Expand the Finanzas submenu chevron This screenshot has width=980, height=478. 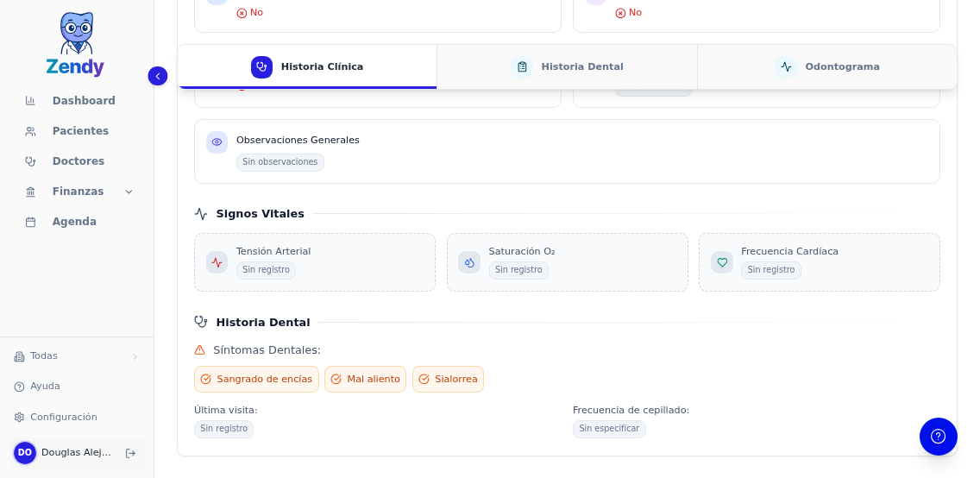pyautogui.click(x=129, y=192)
